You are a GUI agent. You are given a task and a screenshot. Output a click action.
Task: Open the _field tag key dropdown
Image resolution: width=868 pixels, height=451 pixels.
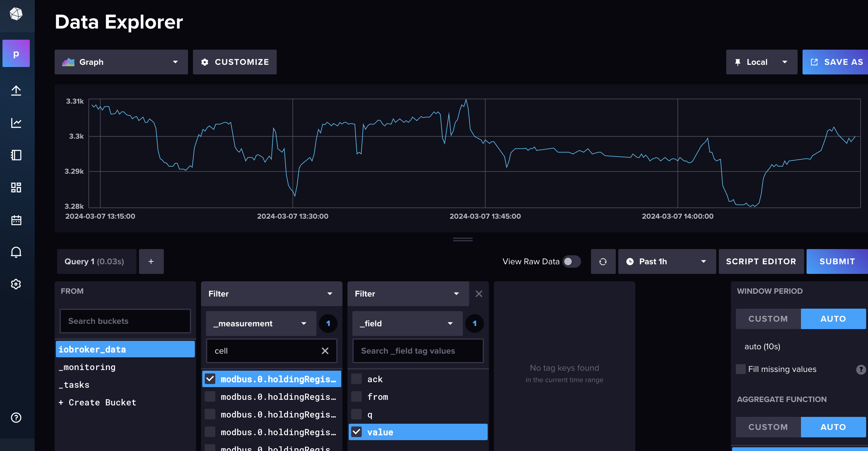pyautogui.click(x=407, y=323)
